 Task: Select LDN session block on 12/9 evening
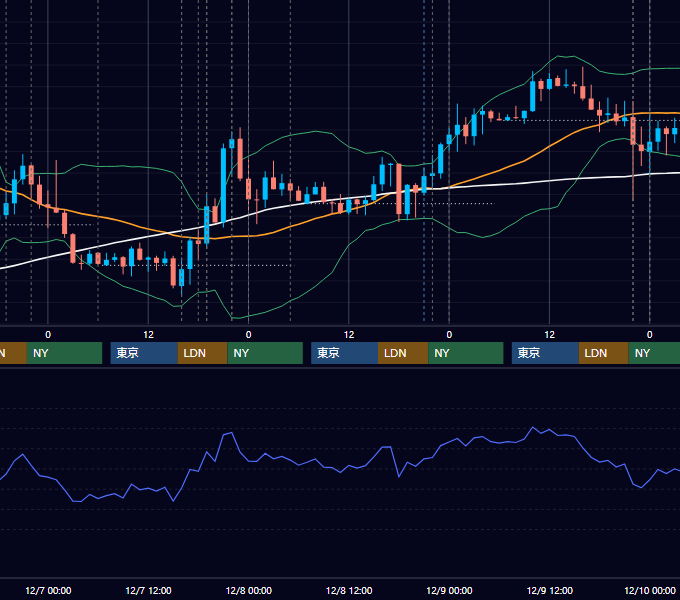pos(604,353)
